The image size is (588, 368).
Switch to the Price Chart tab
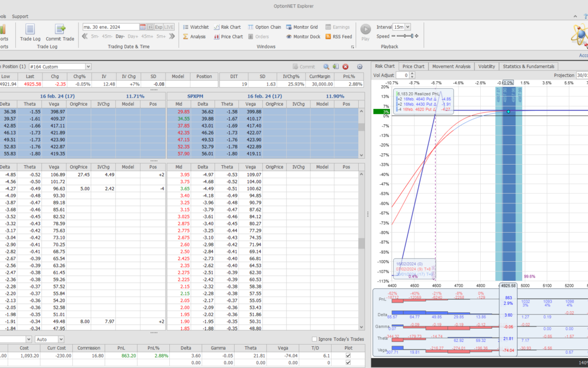[413, 67]
